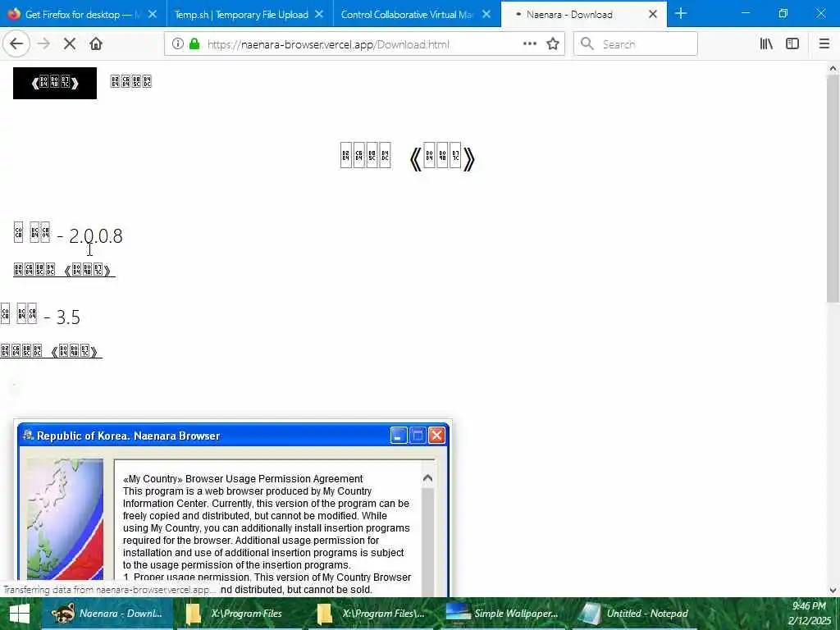Click the black Naenara logo banner

pos(55,83)
